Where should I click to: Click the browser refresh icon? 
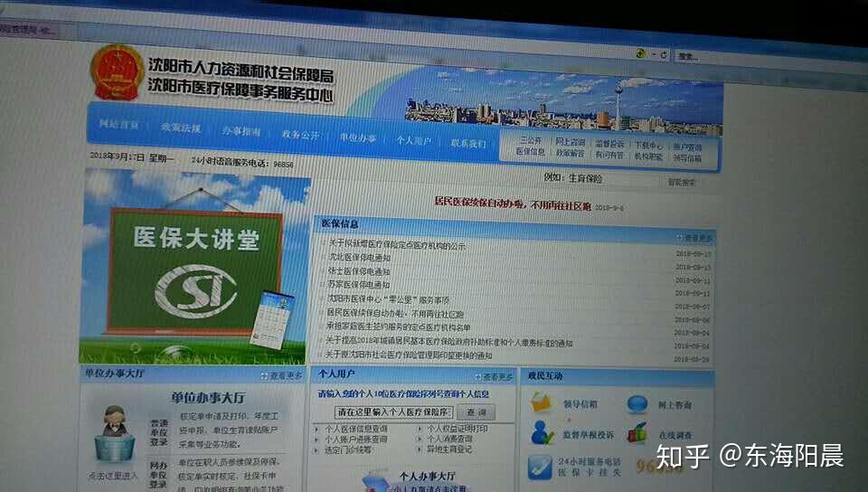(x=663, y=55)
